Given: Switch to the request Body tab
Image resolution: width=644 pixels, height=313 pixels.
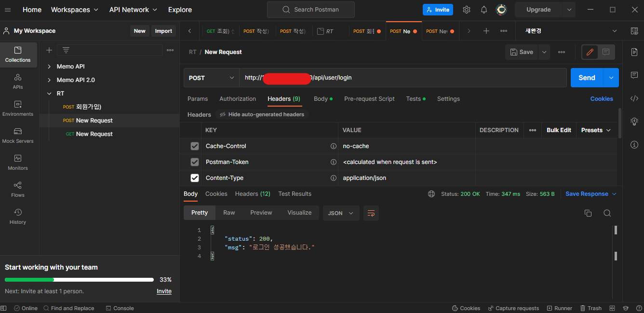Looking at the screenshot, I should tap(323, 99).
